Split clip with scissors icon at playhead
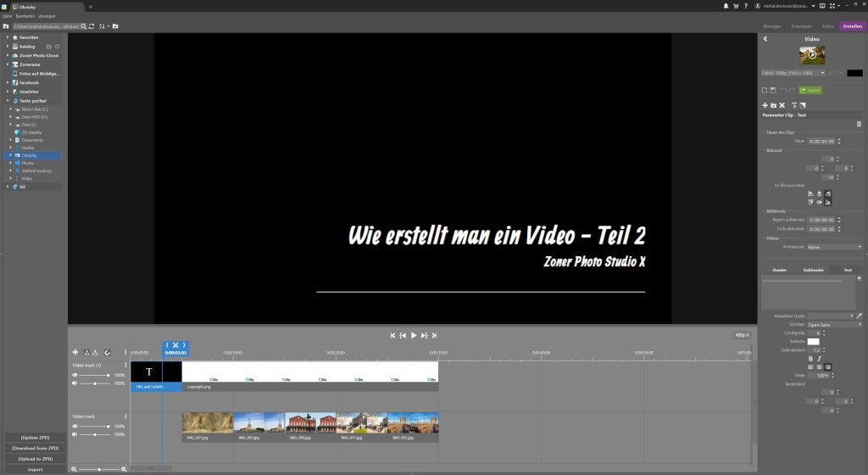Image resolution: width=868 pixels, height=475 pixels. pos(175,345)
